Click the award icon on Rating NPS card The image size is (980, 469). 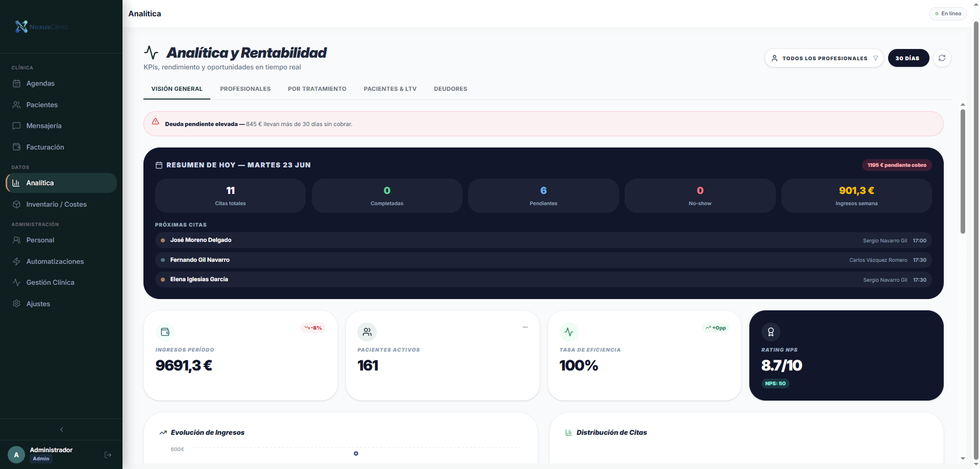(771, 332)
